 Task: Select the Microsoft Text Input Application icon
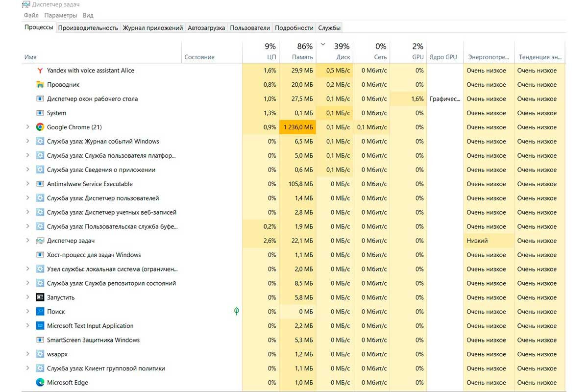[x=40, y=325]
